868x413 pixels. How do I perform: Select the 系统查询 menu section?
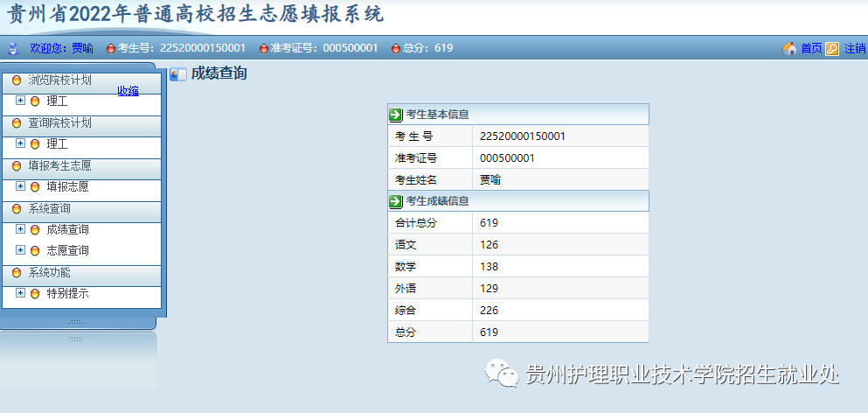(x=49, y=209)
